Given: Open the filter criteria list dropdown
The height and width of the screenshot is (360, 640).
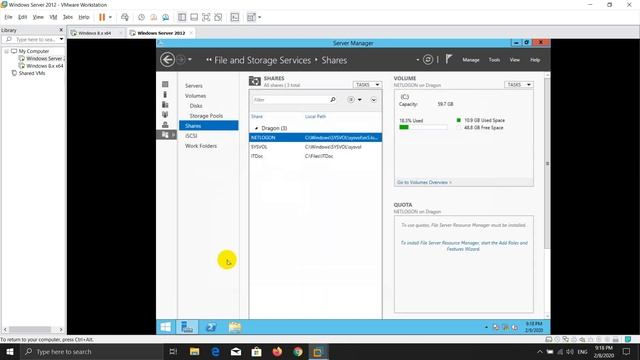Looking at the screenshot, I should click(354, 100).
